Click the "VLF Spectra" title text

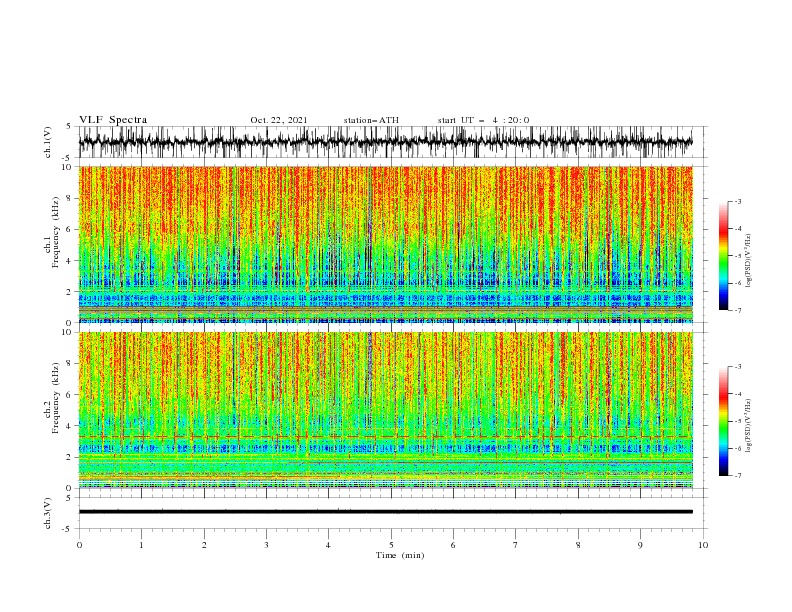[113, 120]
